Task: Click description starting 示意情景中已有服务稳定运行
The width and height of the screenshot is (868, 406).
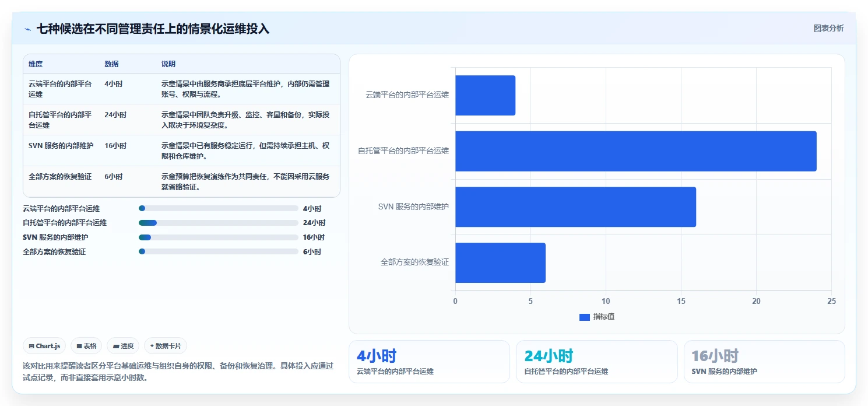Action: pos(246,150)
